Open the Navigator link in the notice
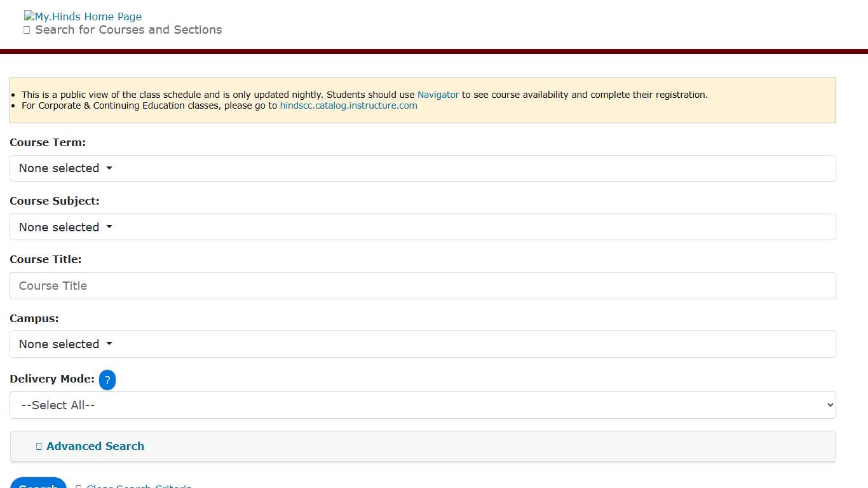 (438, 94)
